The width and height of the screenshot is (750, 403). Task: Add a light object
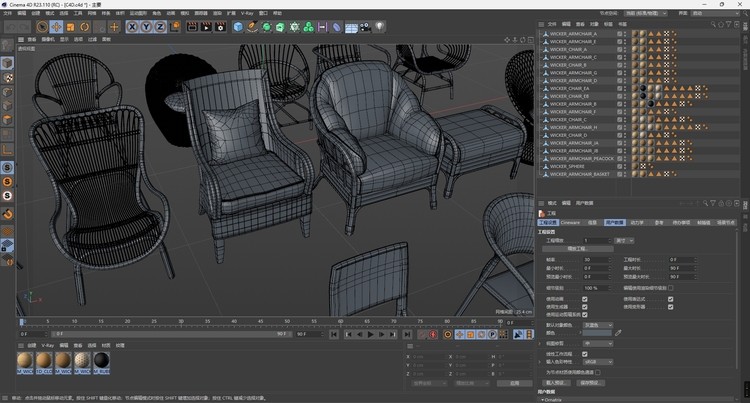[379, 27]
